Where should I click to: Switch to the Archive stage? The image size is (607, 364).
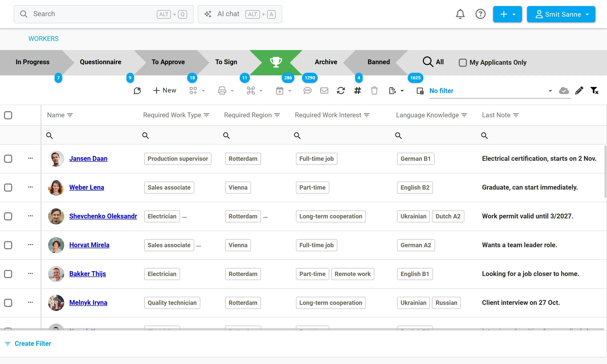pyautogui.click(x=326, y=62)
